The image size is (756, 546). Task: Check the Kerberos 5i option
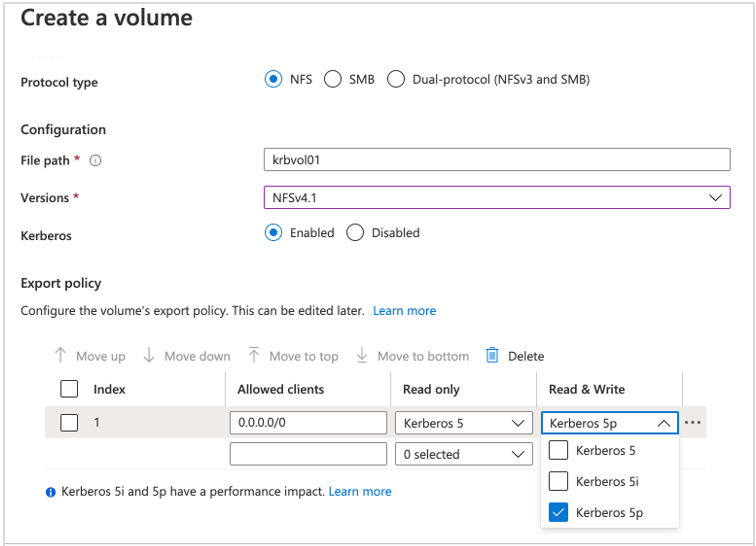(x=559, y=481)
